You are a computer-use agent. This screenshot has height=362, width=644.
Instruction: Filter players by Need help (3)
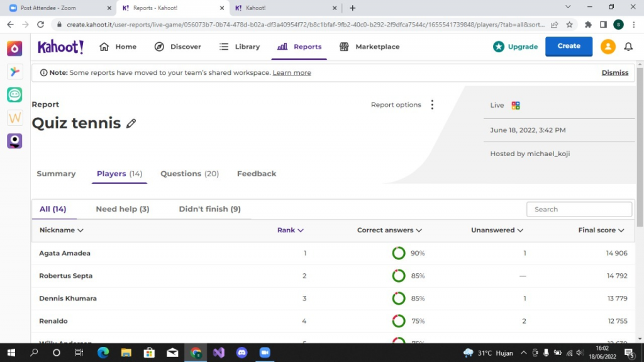point(123,209)
